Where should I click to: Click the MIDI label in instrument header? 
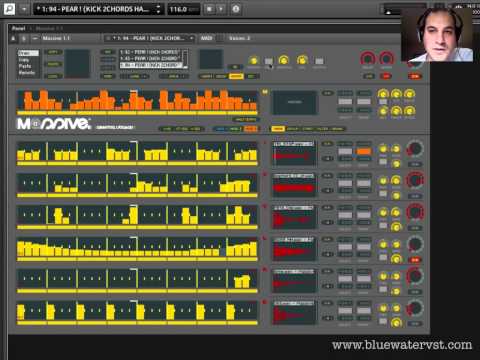pyautogui.click(x=206, y=38)
